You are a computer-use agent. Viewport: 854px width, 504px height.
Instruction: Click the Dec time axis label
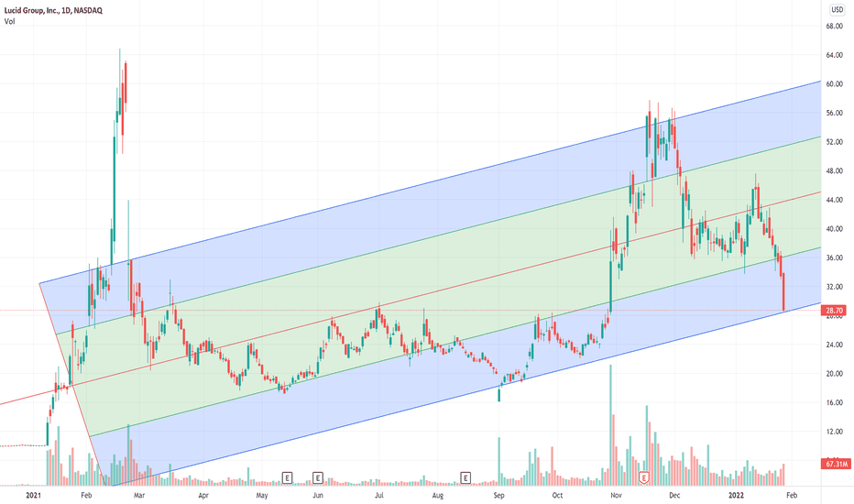point(674,495)
